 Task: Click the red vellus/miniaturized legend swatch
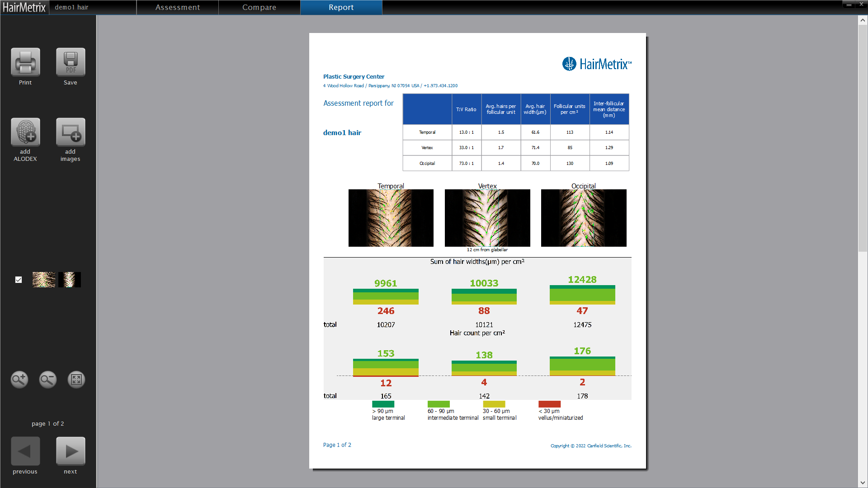549,404
